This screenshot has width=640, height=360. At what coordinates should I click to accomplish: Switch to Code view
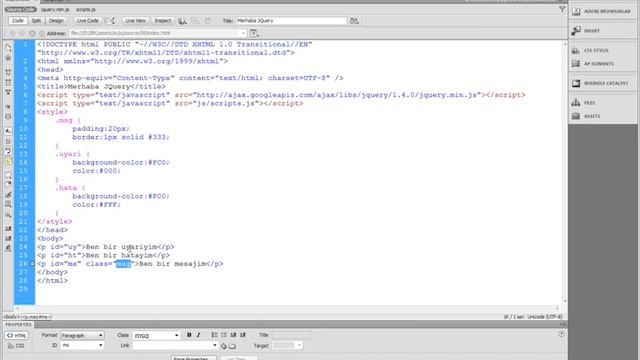coord(18,21)
